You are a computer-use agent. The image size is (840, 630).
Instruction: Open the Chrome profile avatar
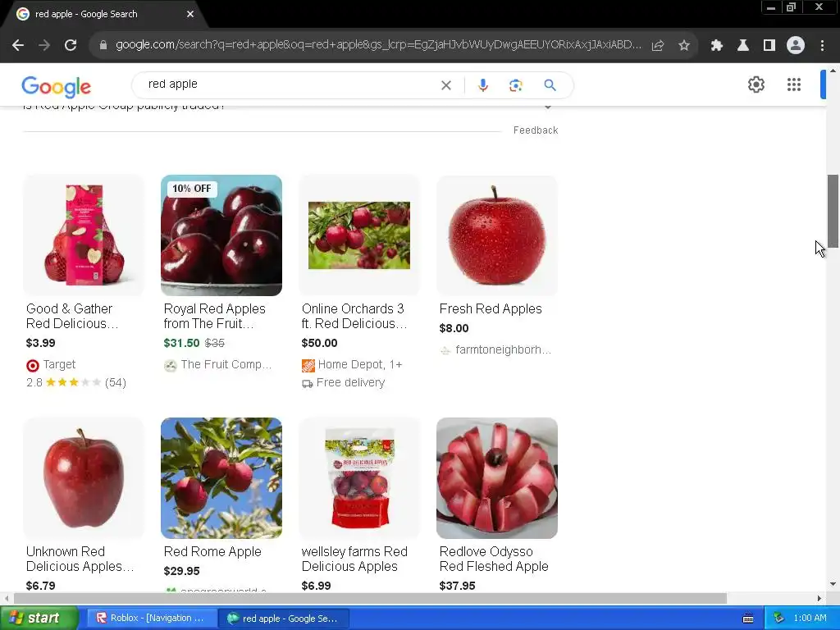[x=796, y=45]
